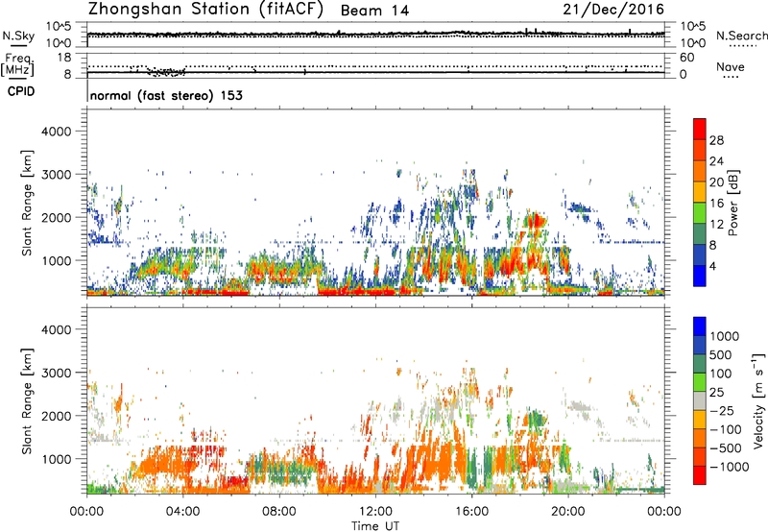
Task: Click the 'Beam 14' label
Action: pyautogui.click(x=374, y=11)
